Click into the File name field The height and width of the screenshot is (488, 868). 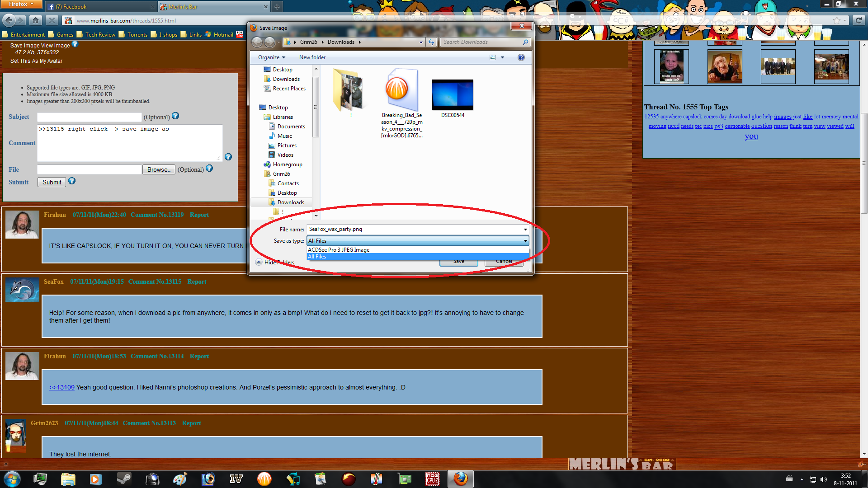(x=414, y=229)
